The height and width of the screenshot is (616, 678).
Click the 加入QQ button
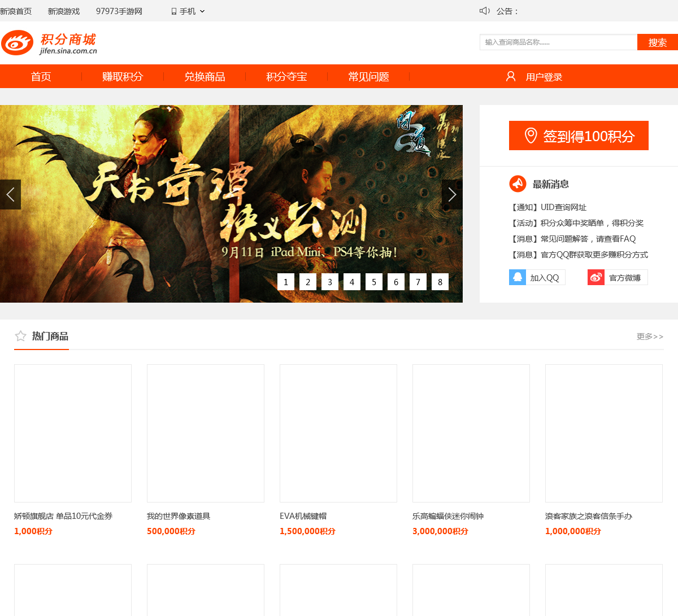coord(537,277)
